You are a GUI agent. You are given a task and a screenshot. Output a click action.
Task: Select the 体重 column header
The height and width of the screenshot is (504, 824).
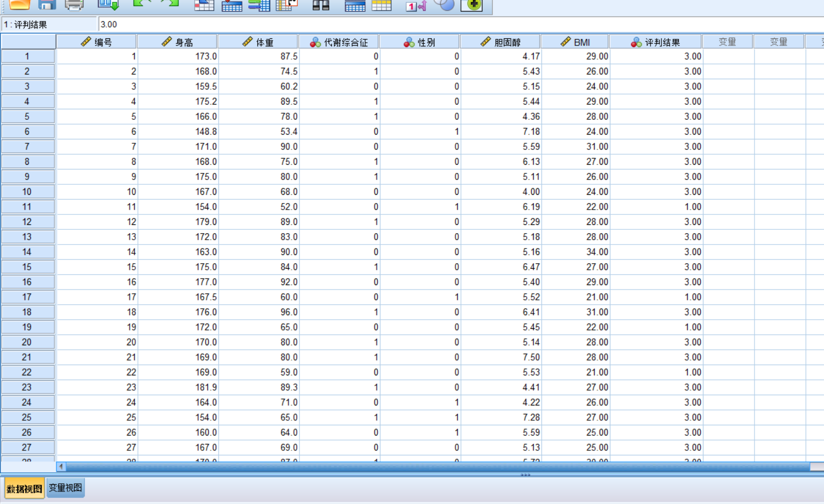[258, 42]
